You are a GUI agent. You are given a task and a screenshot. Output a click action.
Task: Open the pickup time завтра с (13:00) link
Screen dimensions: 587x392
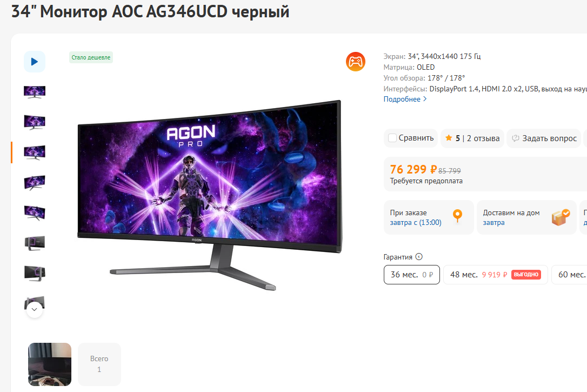(x=416, y=222)
